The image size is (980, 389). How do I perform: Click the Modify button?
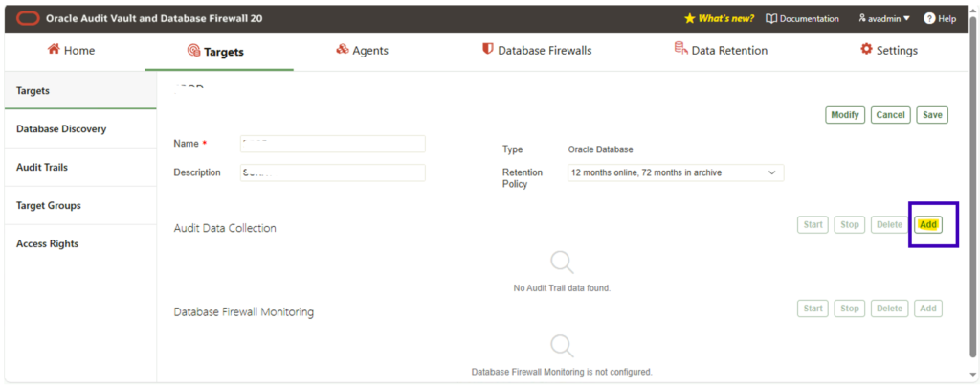[x=845, y=115]
